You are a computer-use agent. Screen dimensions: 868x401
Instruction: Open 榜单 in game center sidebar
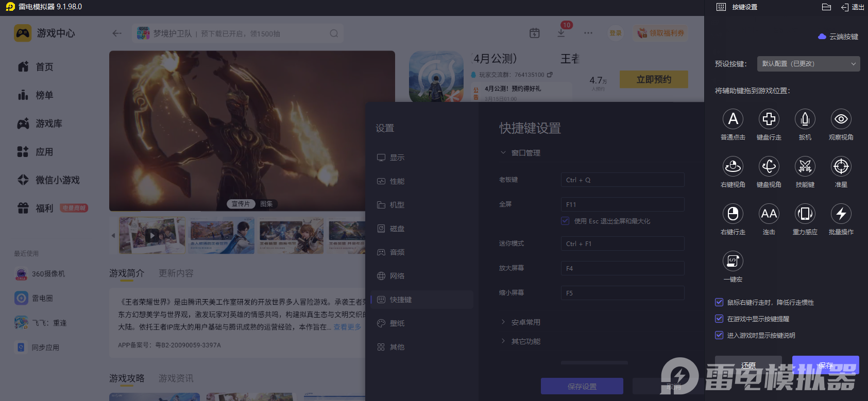pos(36,95)
